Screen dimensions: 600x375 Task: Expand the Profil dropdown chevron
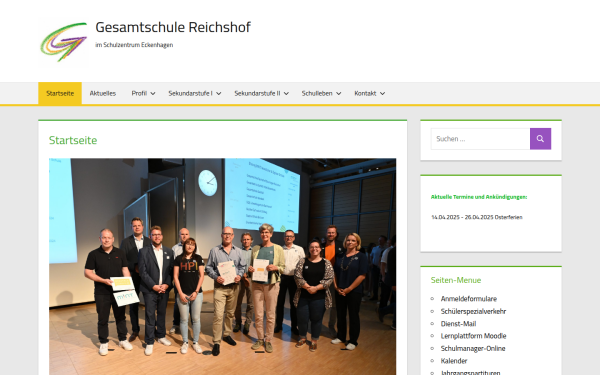153,93
